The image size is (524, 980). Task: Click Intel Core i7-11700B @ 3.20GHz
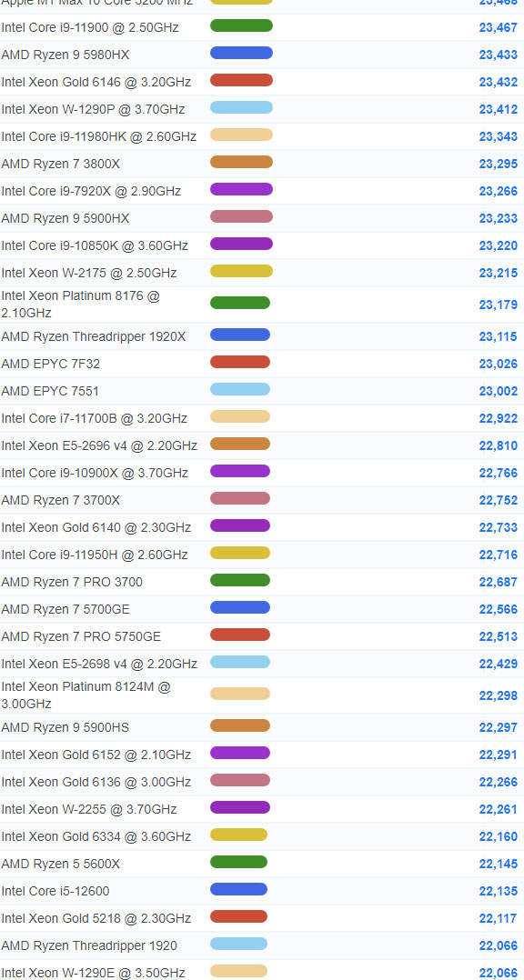tap(95, 418)
